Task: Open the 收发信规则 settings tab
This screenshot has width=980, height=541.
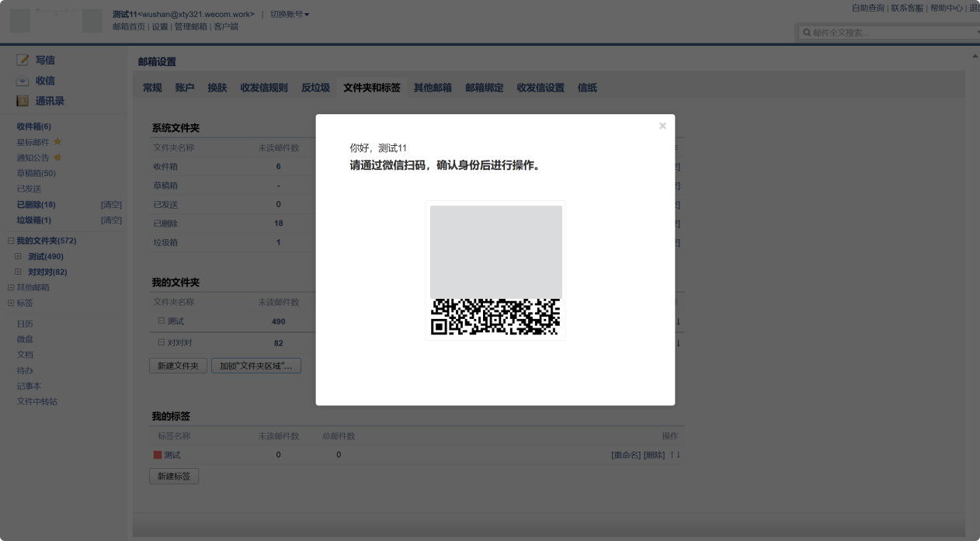Action: point(264,88)
